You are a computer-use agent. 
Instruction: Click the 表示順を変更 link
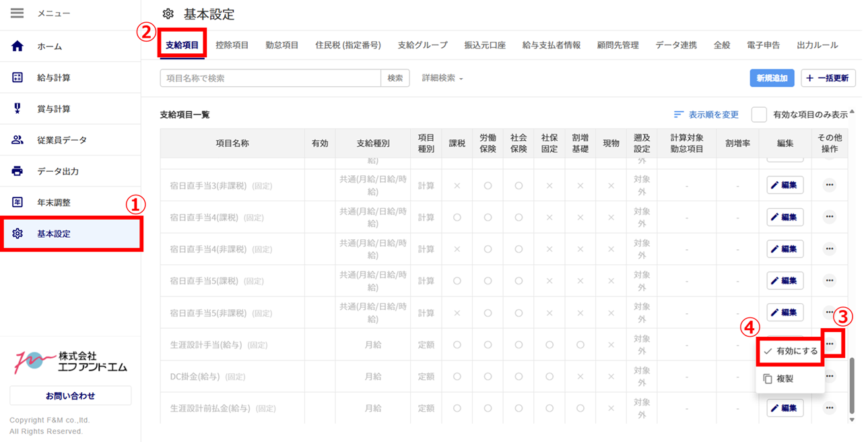[x=706, y=115]
